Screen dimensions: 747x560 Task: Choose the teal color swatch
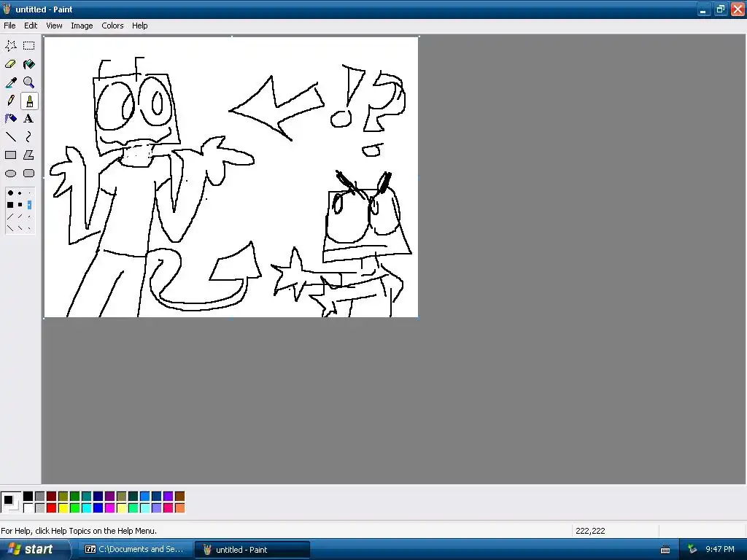[x=86, y=496]
